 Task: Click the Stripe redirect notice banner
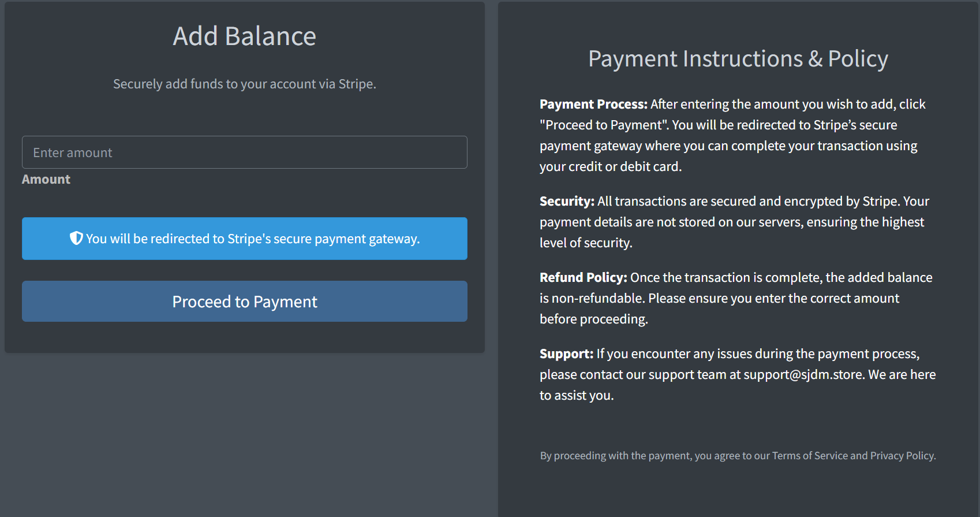(x=245, y=239)
